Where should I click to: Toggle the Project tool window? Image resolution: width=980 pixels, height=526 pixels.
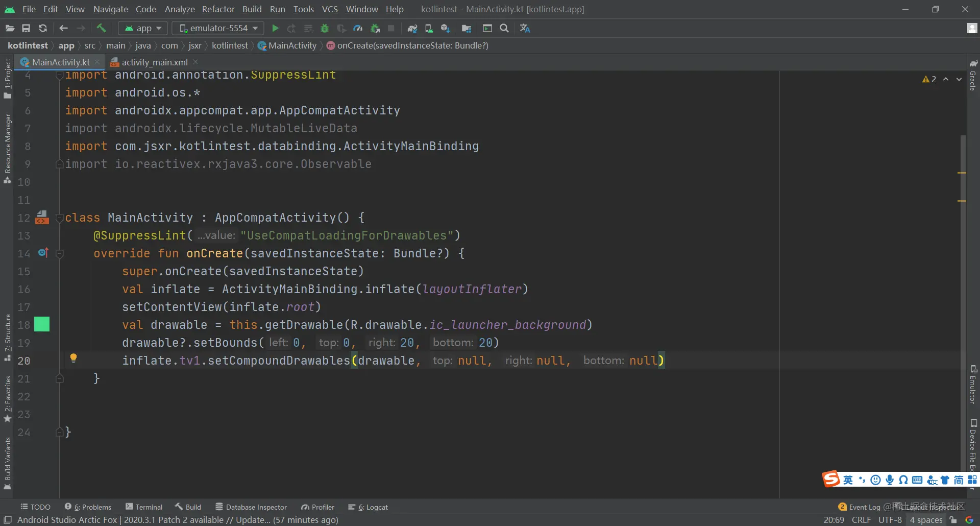[8, 78]
